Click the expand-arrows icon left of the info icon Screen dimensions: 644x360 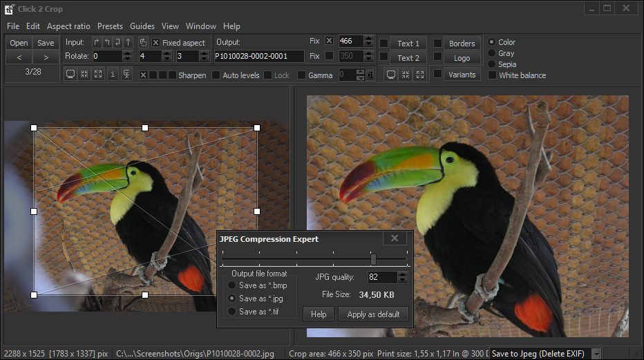pos(98,75)
